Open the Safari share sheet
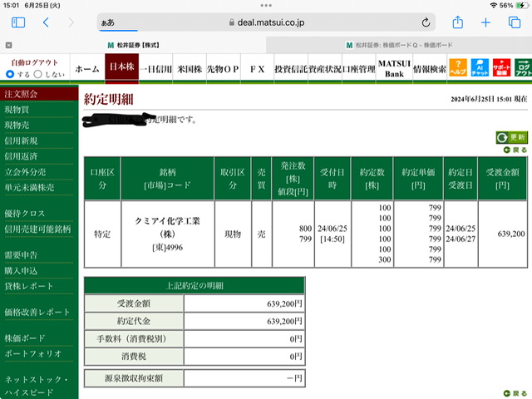This screenshot has width=532, height=399. click(458, 22)
